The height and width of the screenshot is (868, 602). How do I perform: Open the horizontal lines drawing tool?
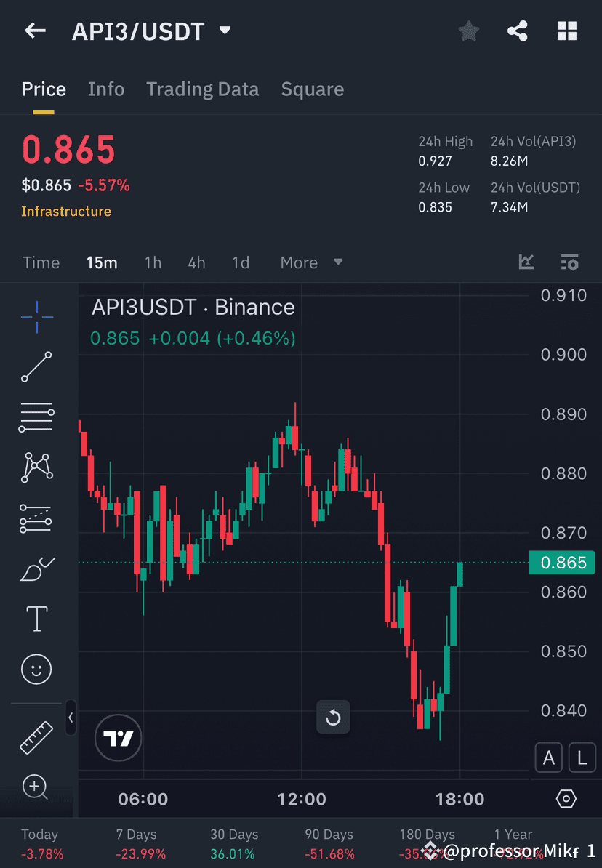tap(36, 417)
